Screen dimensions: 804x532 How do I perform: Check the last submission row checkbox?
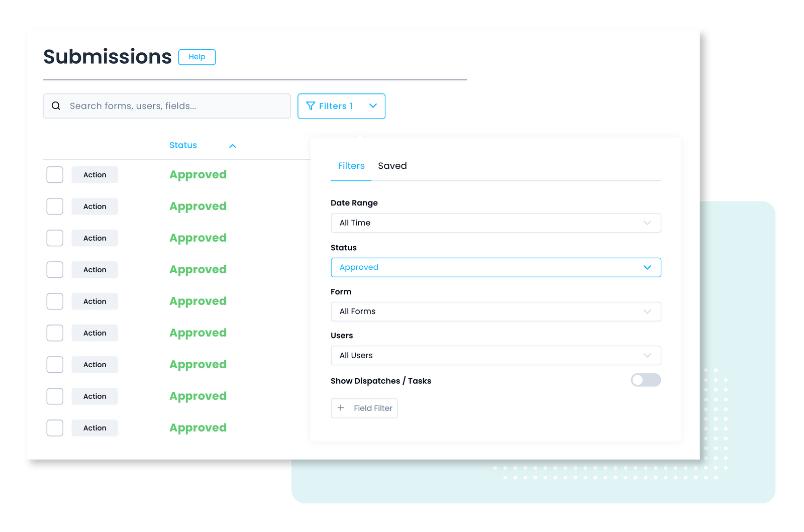(54, 428)
